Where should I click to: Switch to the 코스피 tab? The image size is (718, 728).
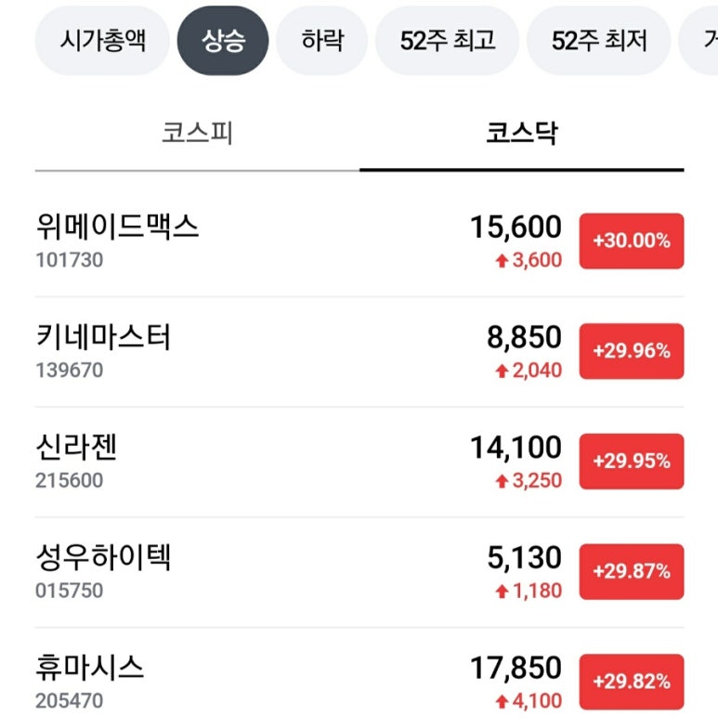click(x=197, y=134)
